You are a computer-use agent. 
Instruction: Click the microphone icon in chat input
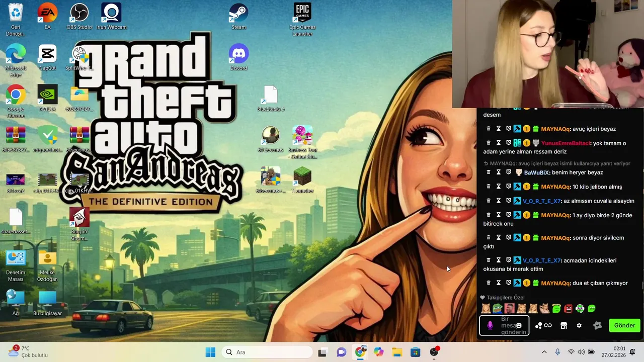pyautogui.click(x=490, y=325)
